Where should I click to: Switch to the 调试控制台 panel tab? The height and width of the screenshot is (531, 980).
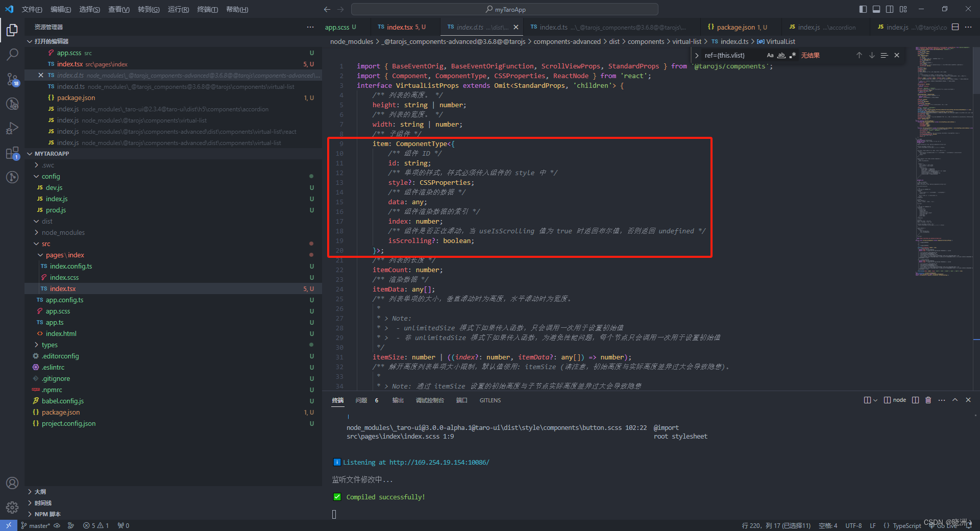(x=430, y=400)
